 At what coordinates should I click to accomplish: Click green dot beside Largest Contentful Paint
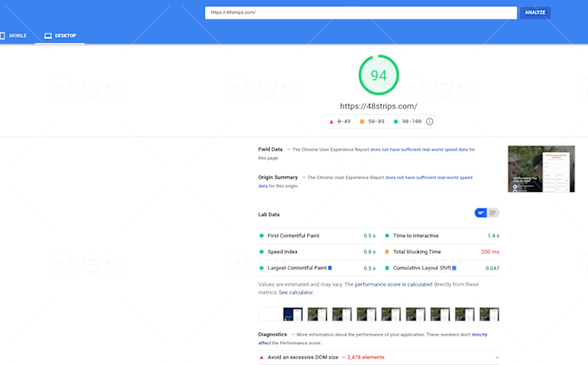tap(261, 268)
